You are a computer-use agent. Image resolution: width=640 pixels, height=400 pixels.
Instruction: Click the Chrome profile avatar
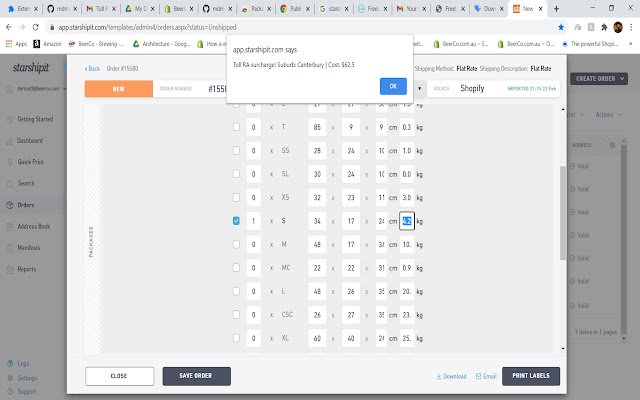pyautogui.click(x=618, y=27)
